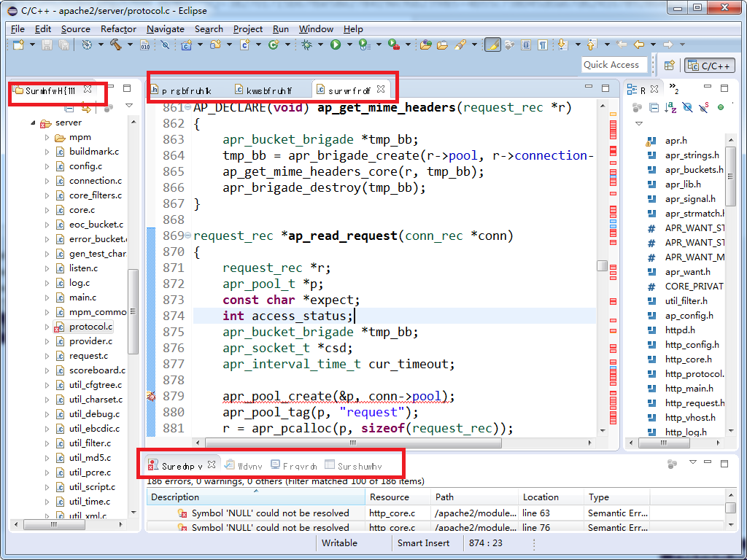
Task: Toggle Show Whitespace Characters pilcrow icon
Action: [543, 44]
